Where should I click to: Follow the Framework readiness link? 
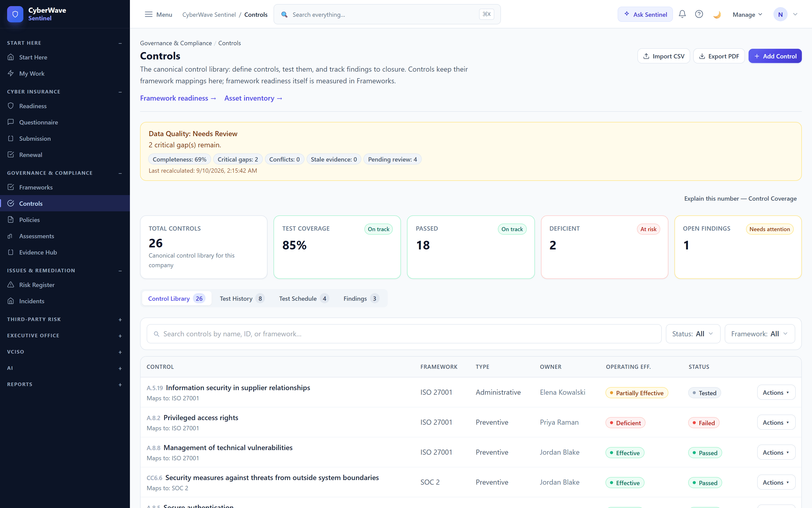point(178,98)
